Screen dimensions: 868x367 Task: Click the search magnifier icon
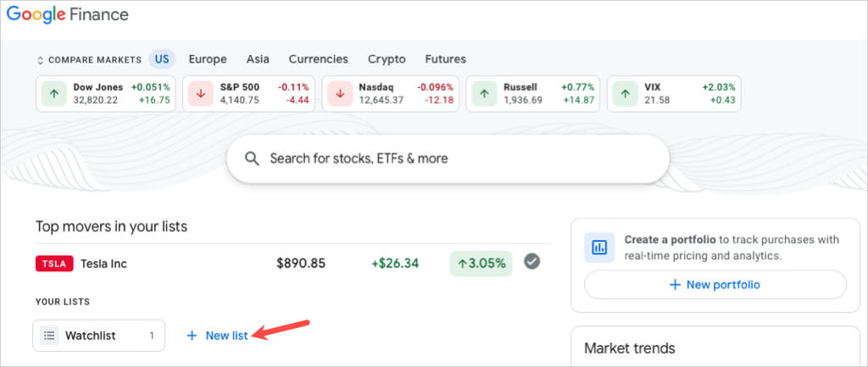tap(251, 158)
